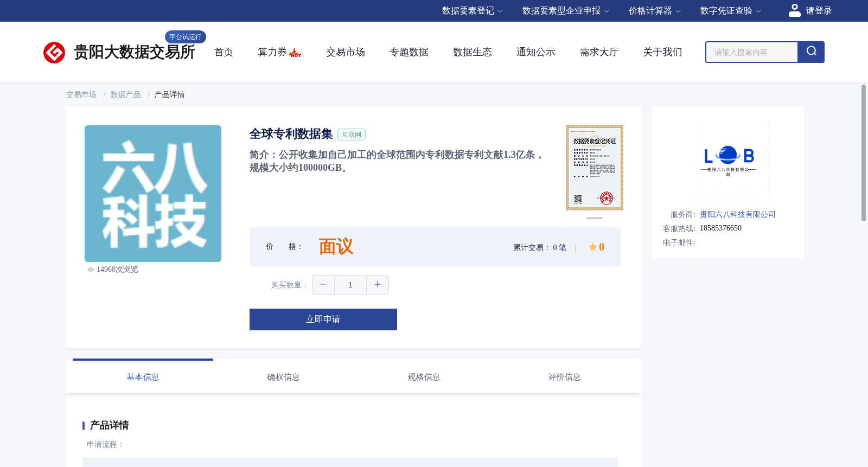Click the search magnifier button

point(811,52)
